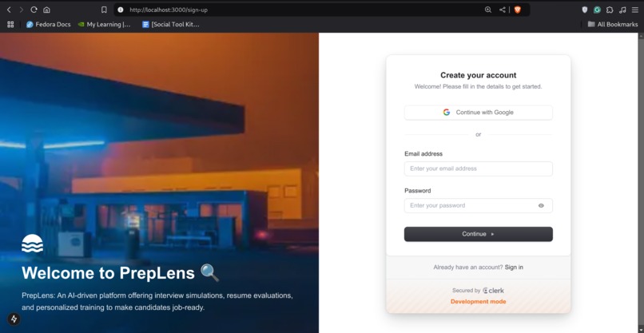
Task: Share this page
Action: point(503,10)
